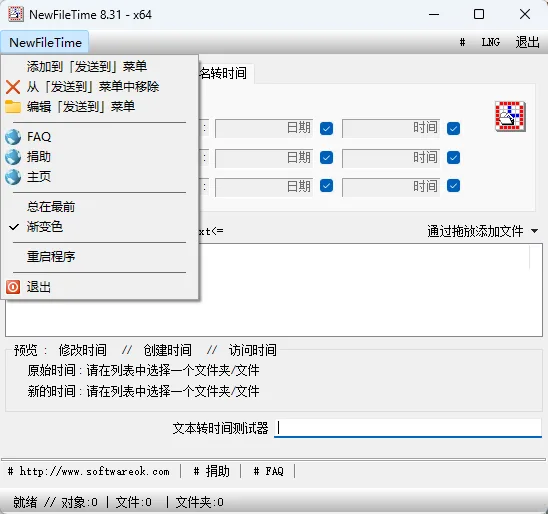This screenshot has width=548, height=514.
Task: Click the globe icon beside 捐助 in menu
Action: [13, 157]
